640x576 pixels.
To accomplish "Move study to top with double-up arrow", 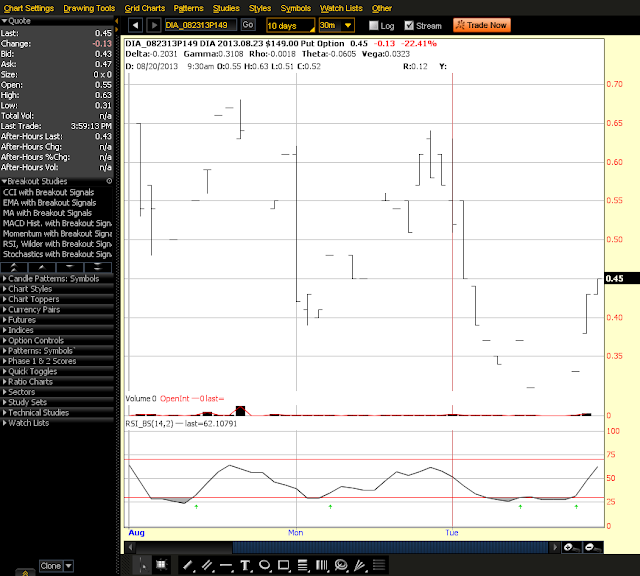I will [14, 267].
